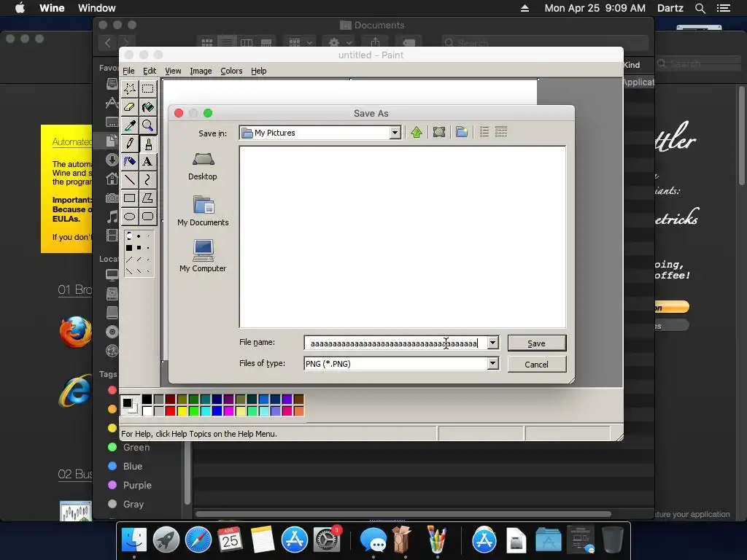Open Messages from the Dock

pyautogui.click(x=373, y=540)
